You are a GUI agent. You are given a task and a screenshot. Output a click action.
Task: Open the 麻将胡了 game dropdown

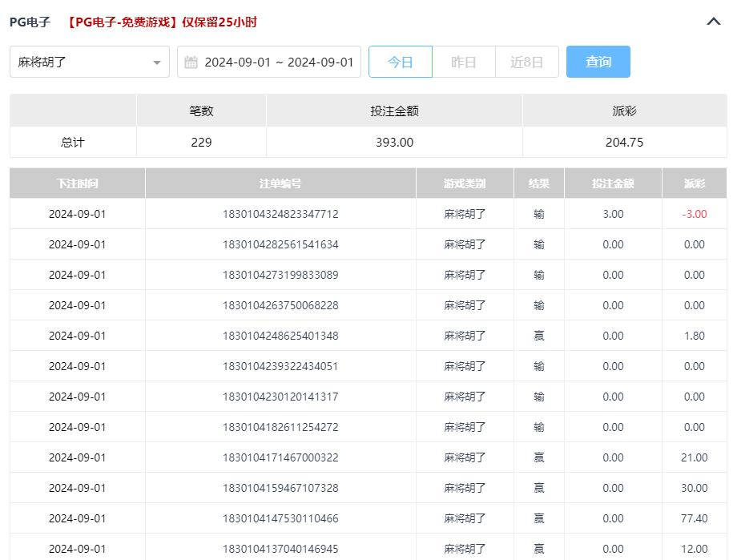89,62
